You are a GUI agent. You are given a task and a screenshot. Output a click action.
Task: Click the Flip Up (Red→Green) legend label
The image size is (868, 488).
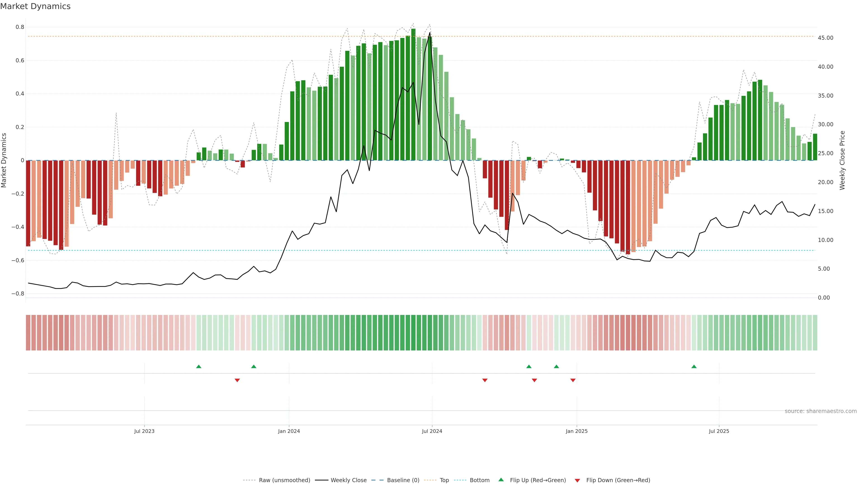538,480
